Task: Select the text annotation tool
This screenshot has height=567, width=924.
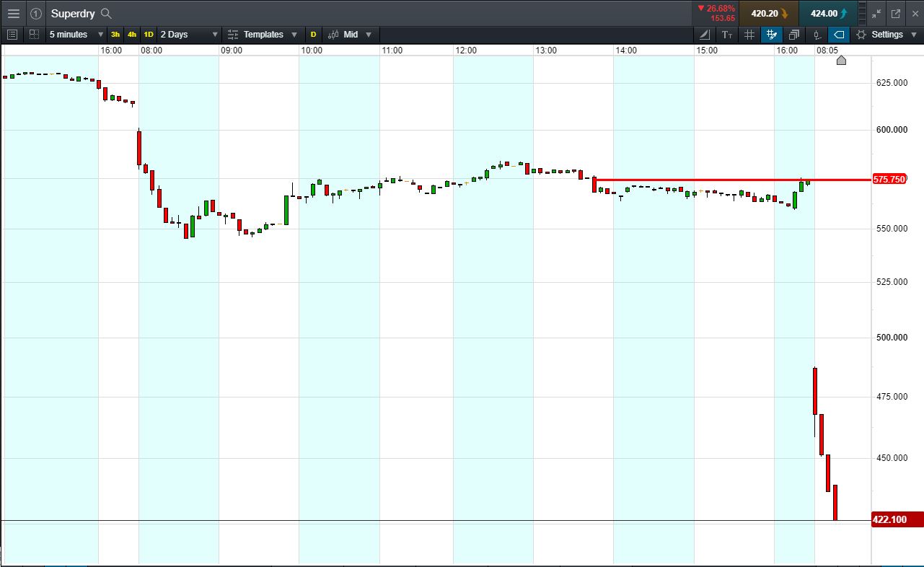Action: 727,34
